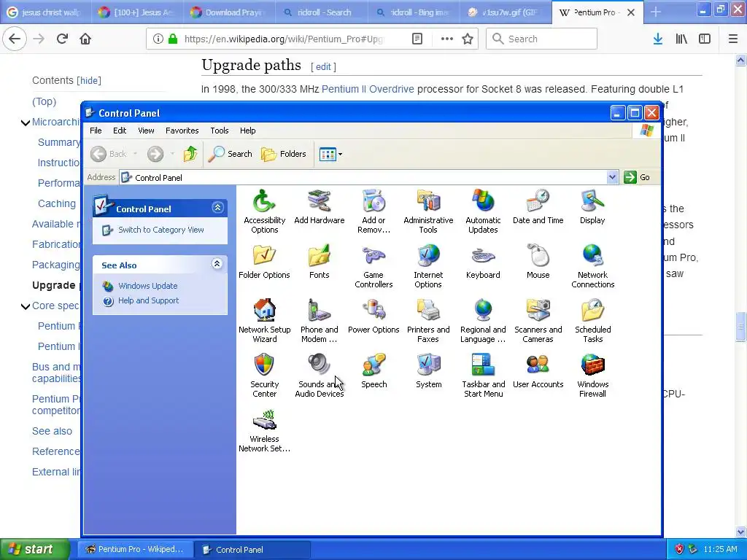This screenshot has height=560, width=747.
Task: Open Automatic Updates applet
Action: [483, 211]
